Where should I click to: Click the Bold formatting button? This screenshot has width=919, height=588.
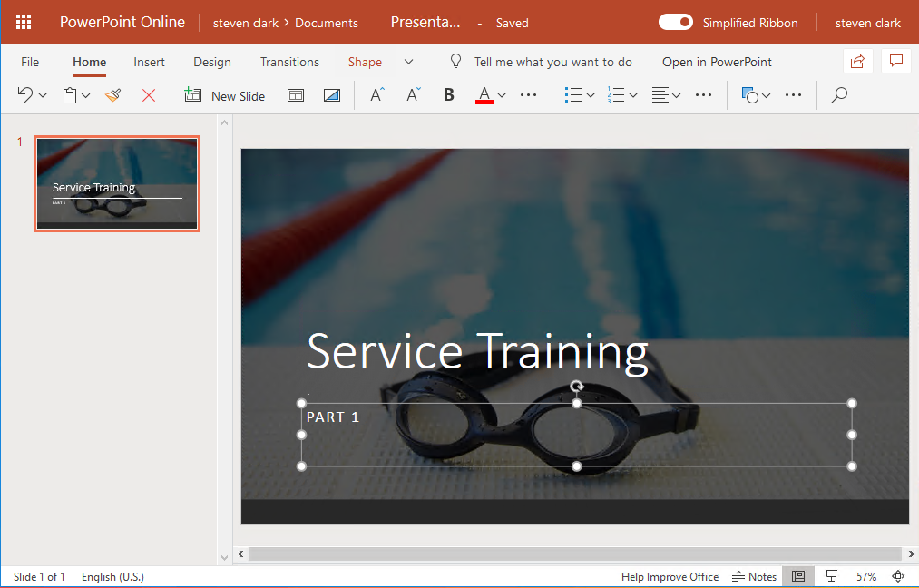click(448, 95)
